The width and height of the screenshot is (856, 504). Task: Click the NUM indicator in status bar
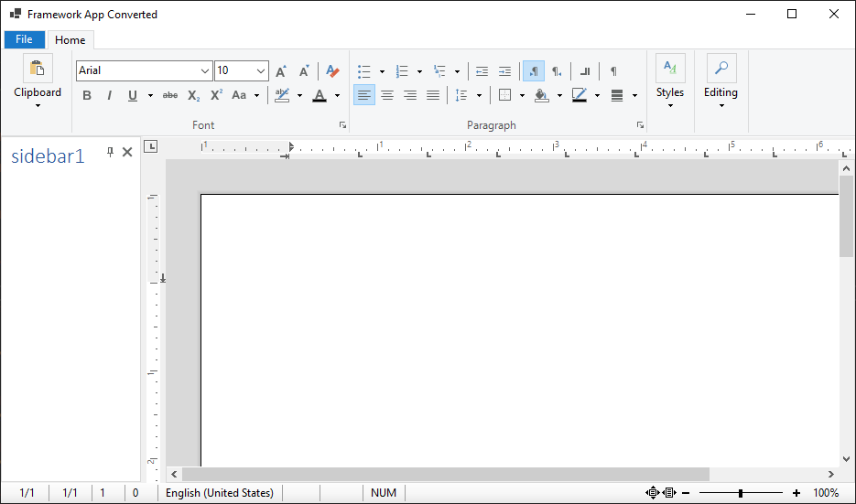(384, 493)
